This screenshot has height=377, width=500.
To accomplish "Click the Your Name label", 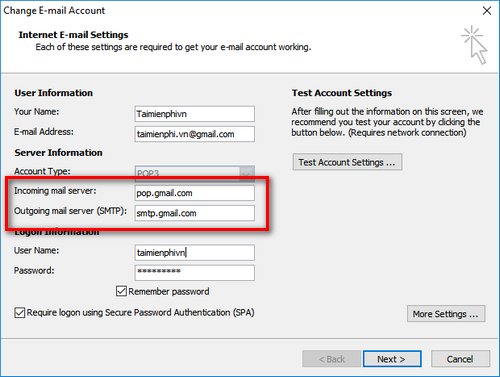I will (36, 112).
